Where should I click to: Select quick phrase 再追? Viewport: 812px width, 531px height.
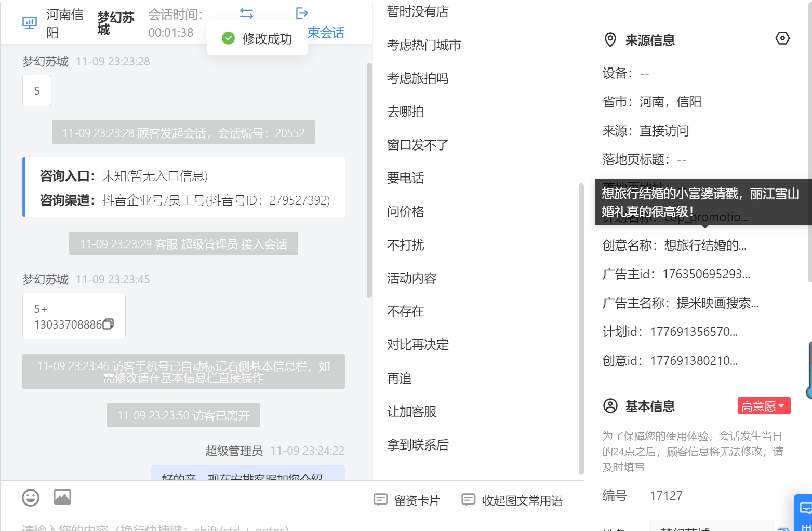[x=399, y=378]
